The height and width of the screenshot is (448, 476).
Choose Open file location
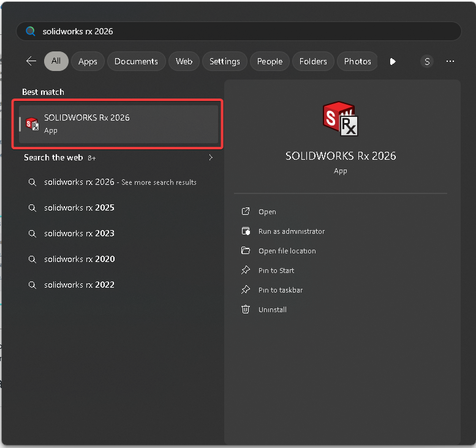coord(287,251)
